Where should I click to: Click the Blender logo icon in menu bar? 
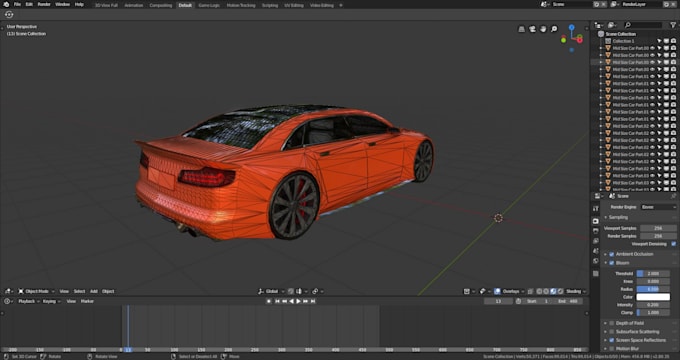pyautogui.click(x=6, y=4)
